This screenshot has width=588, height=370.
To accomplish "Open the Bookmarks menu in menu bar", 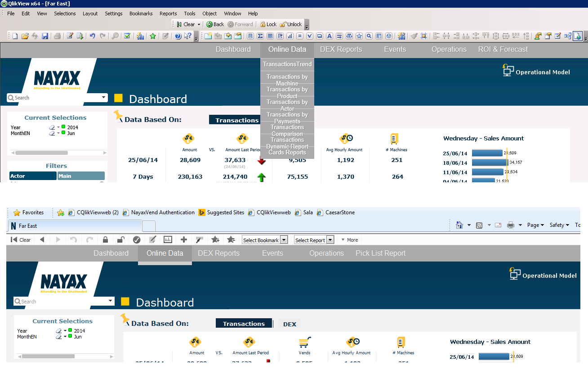I will pyautogui.click(x=141, y=14).
